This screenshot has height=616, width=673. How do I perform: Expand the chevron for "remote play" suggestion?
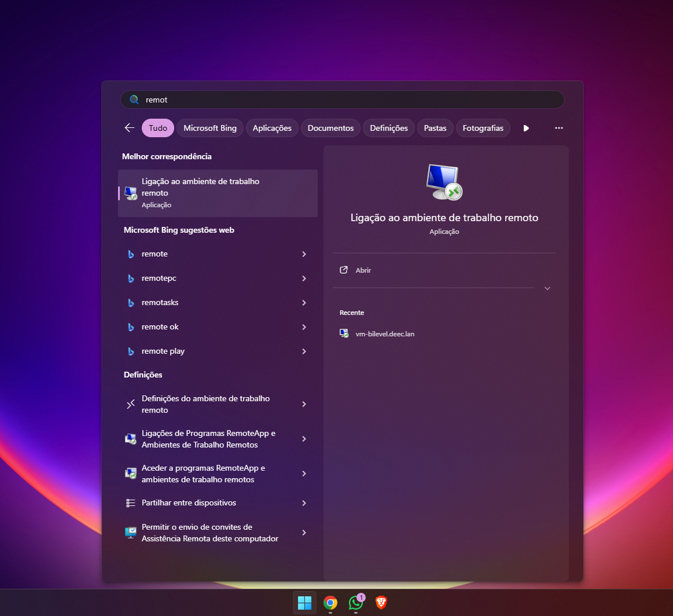coord(304,351)
